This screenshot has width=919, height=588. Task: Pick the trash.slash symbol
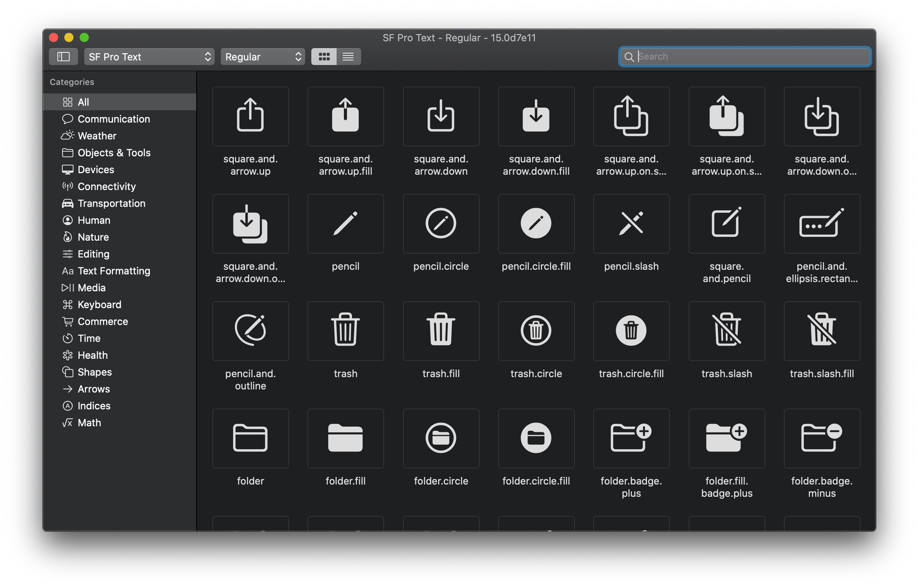pyautogui.click(x=727, y=331)
